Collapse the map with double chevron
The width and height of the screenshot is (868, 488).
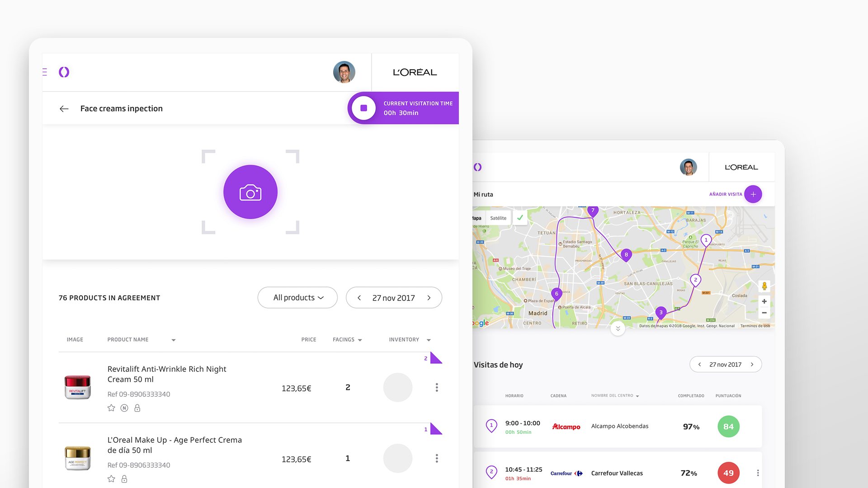pyautogui.click(x=618, y=328)
